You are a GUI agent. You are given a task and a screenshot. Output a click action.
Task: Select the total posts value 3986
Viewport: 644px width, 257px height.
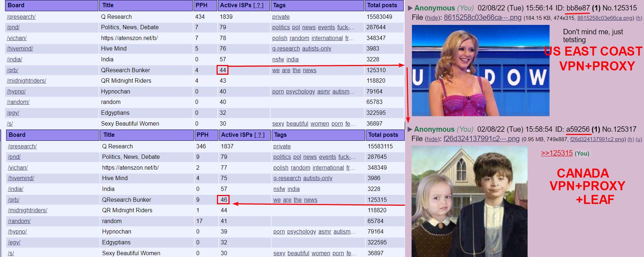[x=374, y=178]
